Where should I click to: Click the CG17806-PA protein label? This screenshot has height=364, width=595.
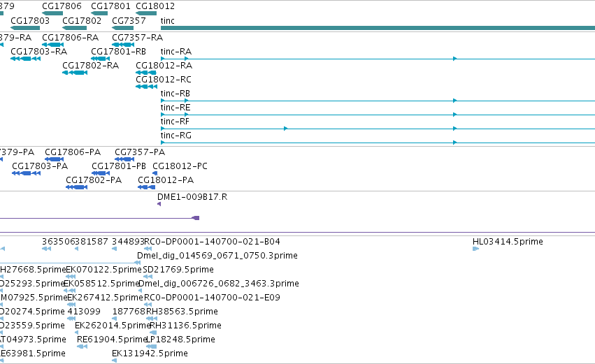click(x=73, y=152)
